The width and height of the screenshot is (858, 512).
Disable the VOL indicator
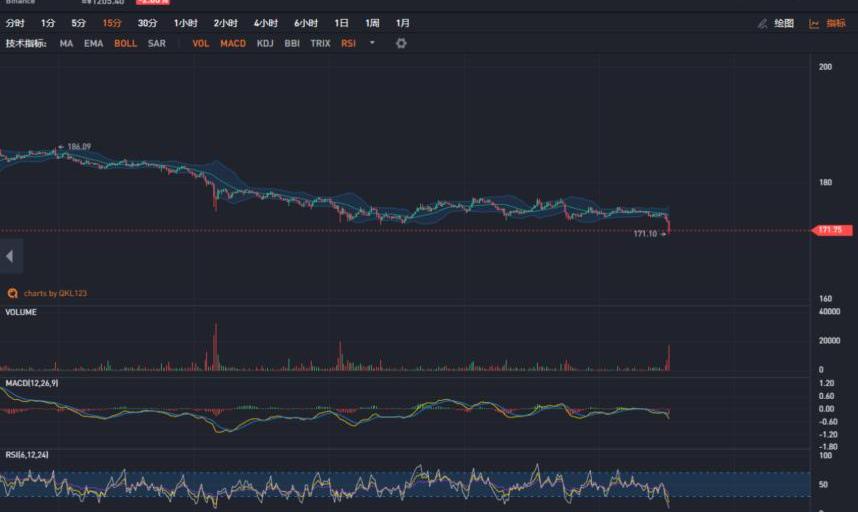(x=201, y=43)
